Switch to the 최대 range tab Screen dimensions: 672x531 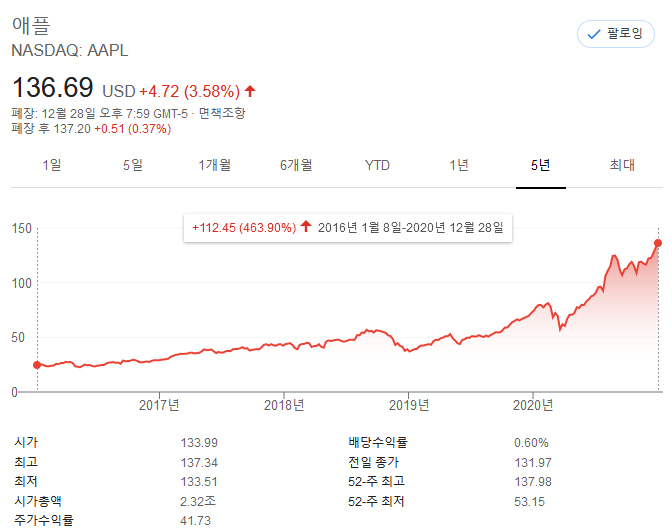622,165
